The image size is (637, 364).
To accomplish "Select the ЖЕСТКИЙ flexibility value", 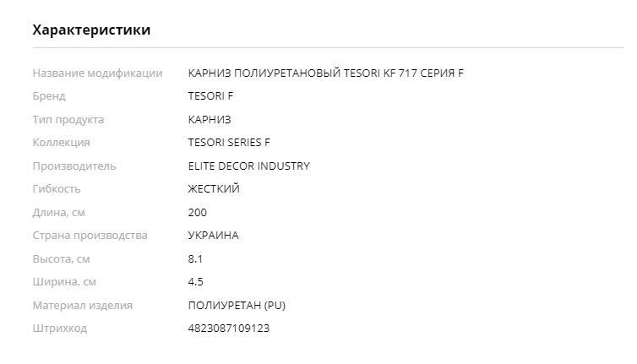I will (x=214, y=189).
